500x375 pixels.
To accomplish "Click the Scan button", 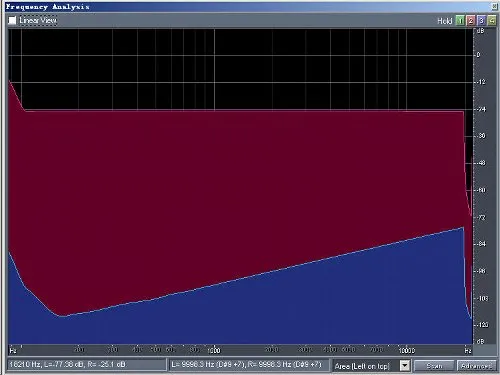I will point(434,366).
